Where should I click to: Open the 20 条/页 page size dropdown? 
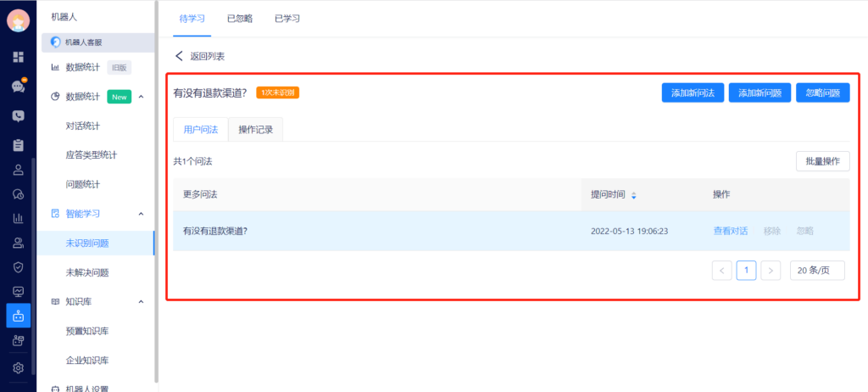click(x=817, y=271)
